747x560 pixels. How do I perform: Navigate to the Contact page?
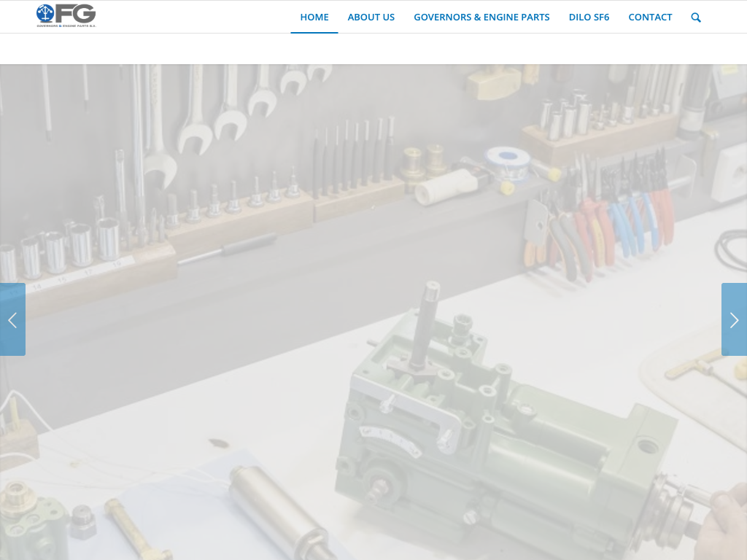tap(650, 17)
